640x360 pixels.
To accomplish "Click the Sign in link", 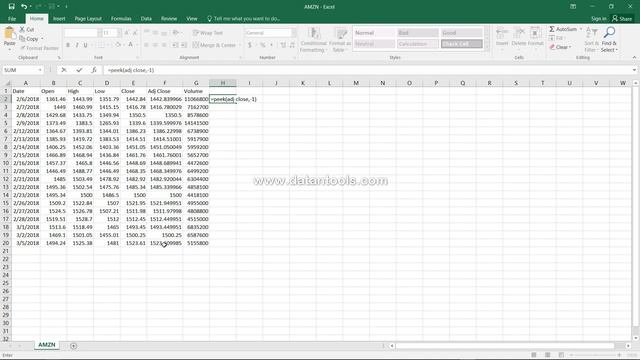I will (x=598, y=18).
